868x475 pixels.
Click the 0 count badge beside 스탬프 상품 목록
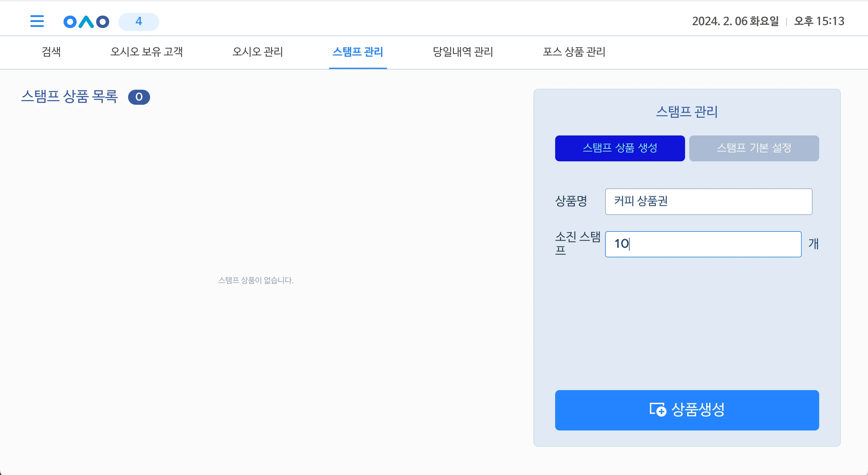point(139,97)
